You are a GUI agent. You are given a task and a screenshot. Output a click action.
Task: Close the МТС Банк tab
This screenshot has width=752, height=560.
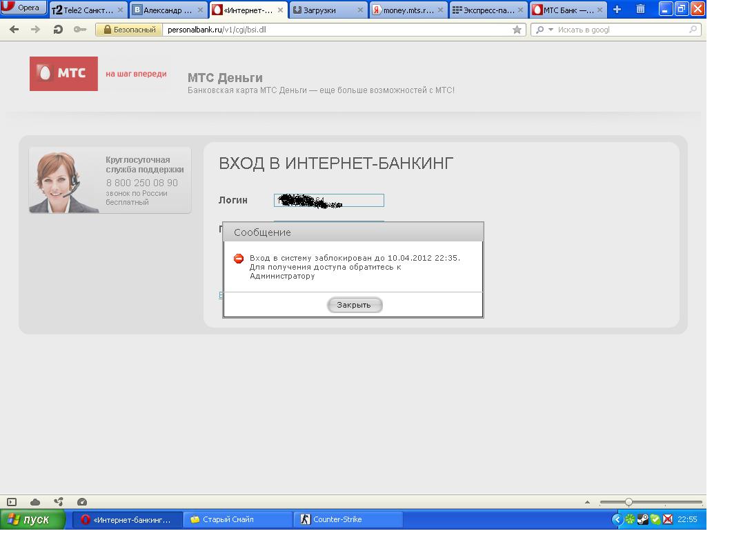[600, 10]
